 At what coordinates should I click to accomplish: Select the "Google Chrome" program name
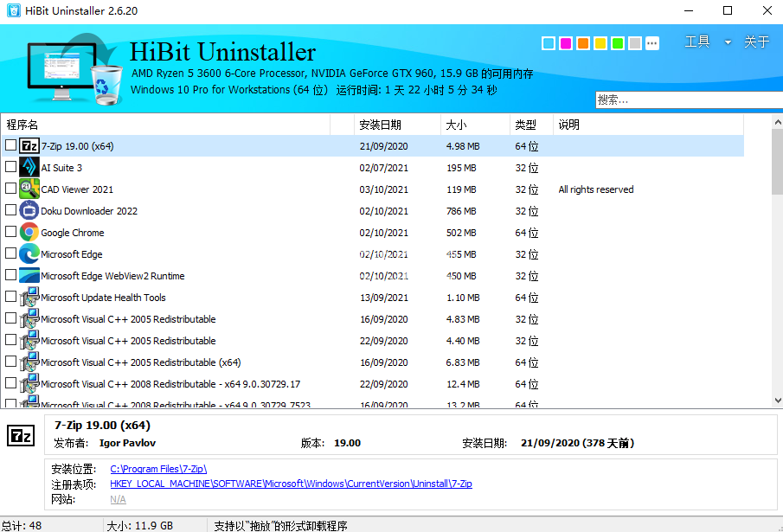(73, 233)
